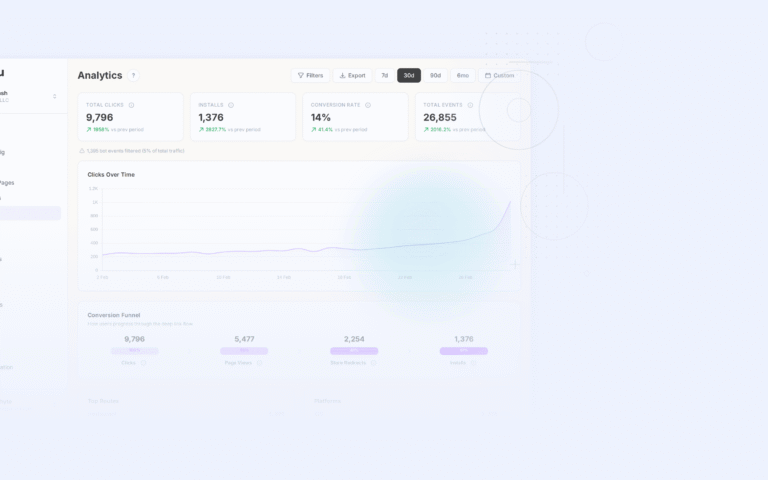768x480 pixels.
Task: Click the 2,254 funnel value
Action: click(354, 339)
